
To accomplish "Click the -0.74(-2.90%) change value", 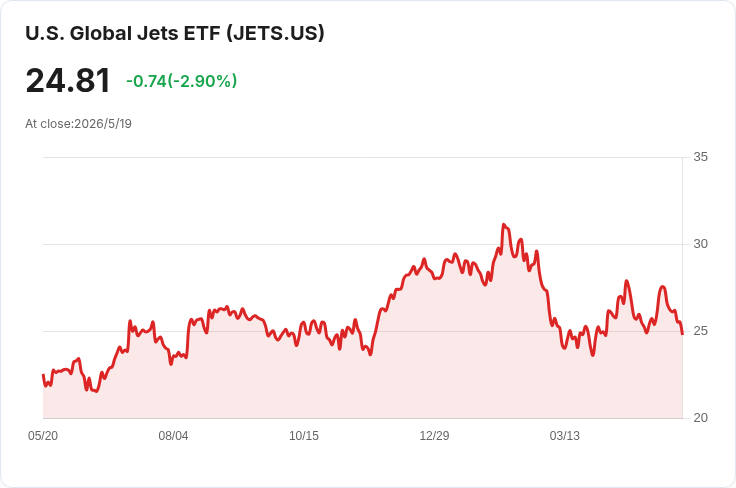I will [x=182, y=81].
